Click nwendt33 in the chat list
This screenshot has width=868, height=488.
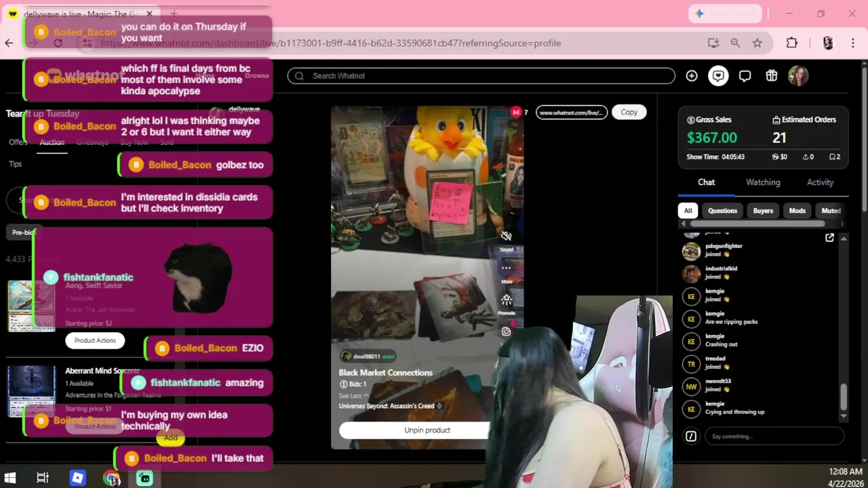pyautogui.click(x=717, y=381)
